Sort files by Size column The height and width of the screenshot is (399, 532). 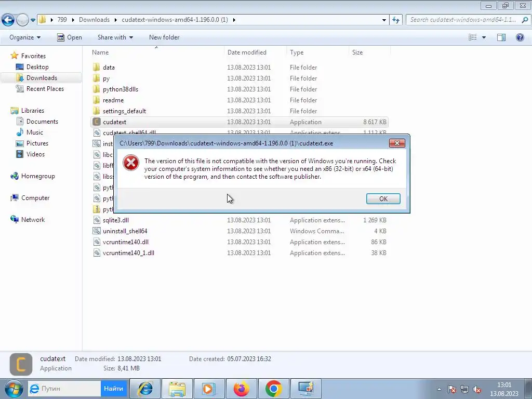370,52
